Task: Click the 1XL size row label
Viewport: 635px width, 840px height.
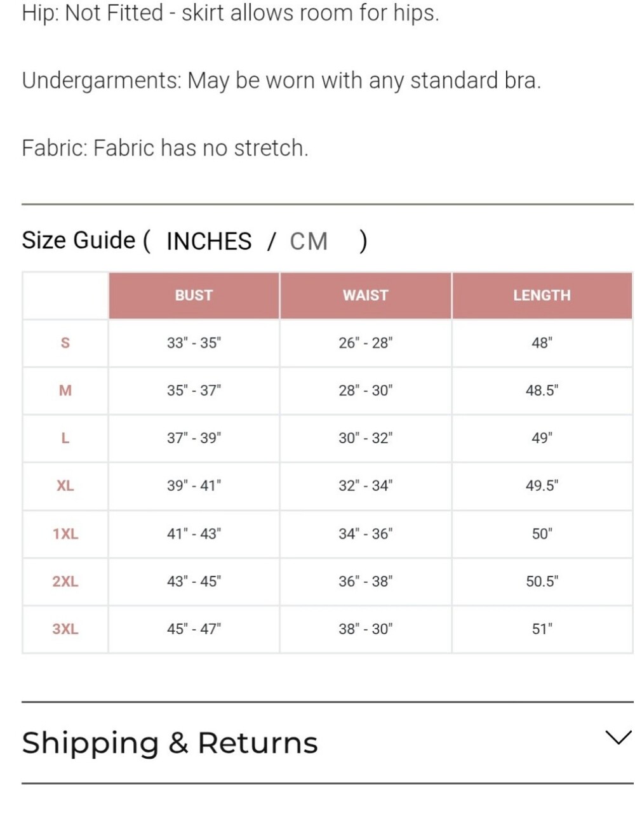Action: [65, 534]
